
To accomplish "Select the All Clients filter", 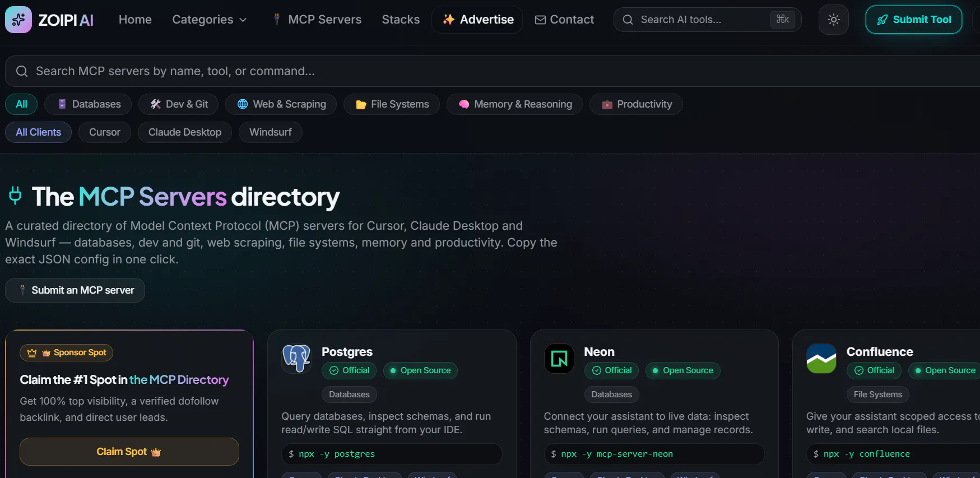I will tap(38, 132).
